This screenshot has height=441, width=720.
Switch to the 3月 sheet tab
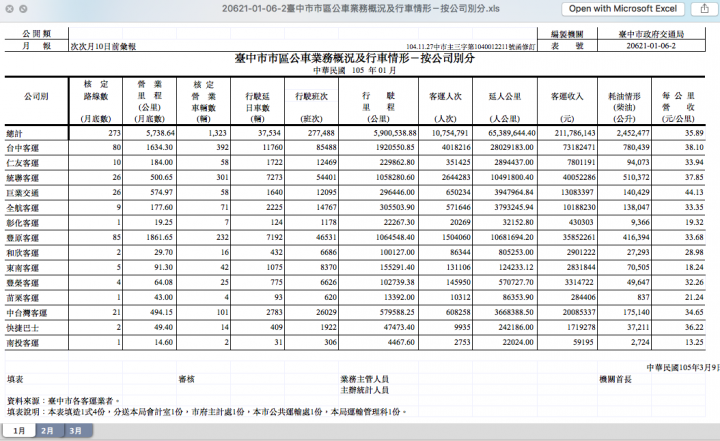pyautogui.click(x=76, y=431)
